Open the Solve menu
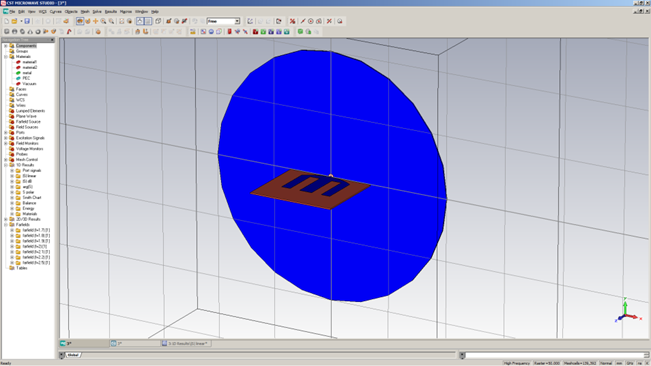 pyautogui.click(x=97, y=12)
